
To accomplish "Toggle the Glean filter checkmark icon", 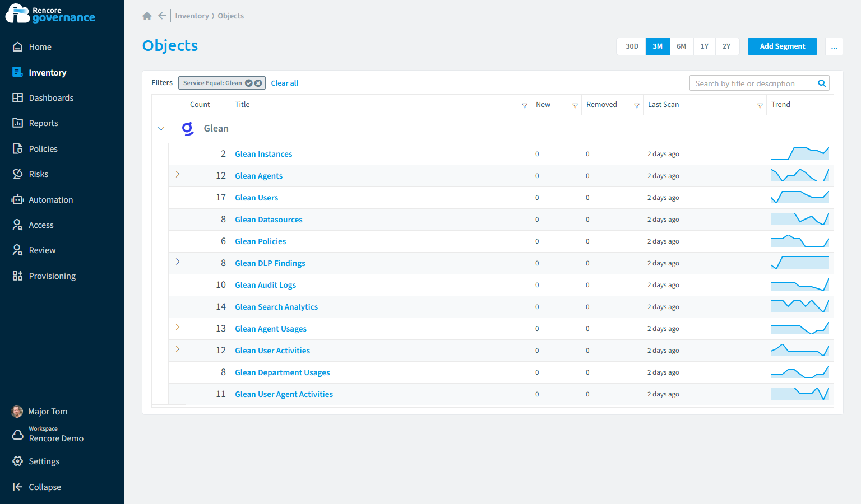I will click(x=249, y=83).
